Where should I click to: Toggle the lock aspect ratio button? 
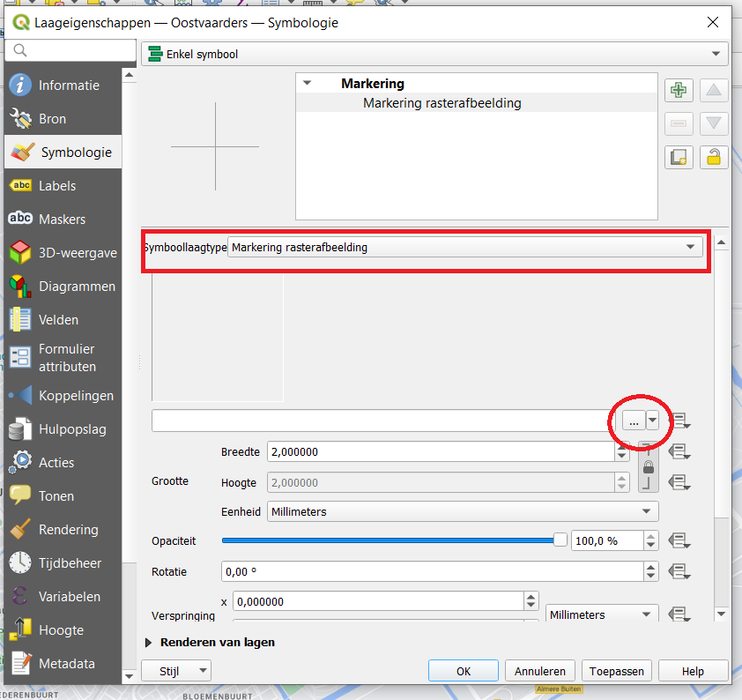click(649, 467)
